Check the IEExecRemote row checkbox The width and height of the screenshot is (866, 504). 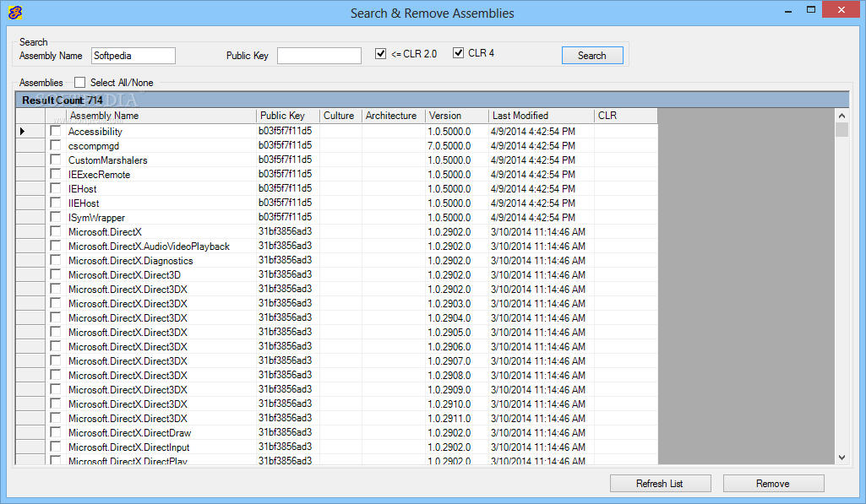coord(55,174)
